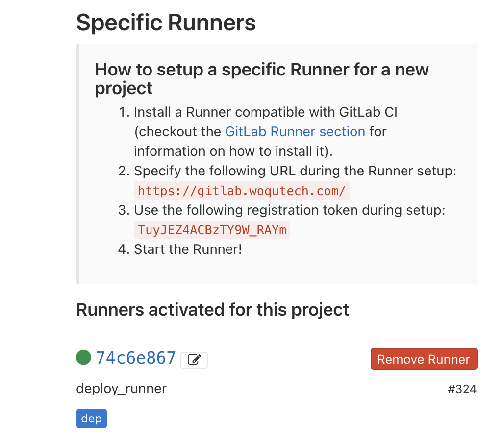The width and height of the screenshot is (504, 444).
Task: Click step 1 of the Runner setup instructions
Action: (265, 131)
